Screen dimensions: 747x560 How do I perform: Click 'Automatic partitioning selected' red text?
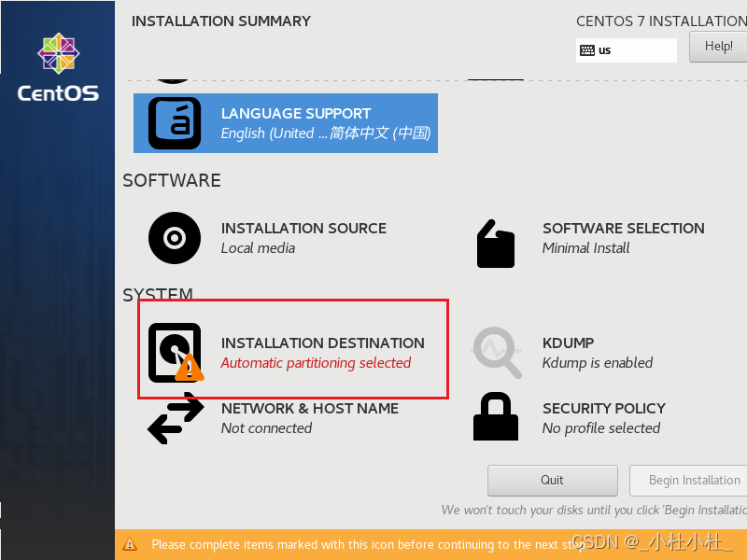tap(316, 363)
